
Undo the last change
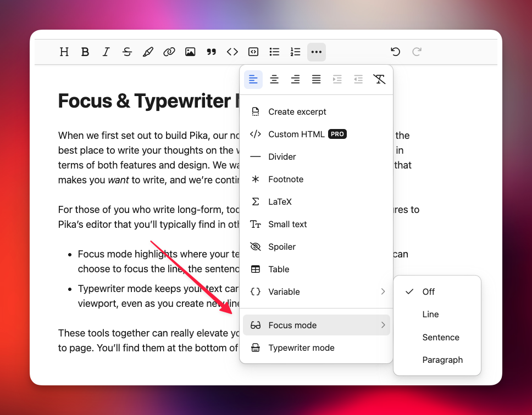click(395, 52)
